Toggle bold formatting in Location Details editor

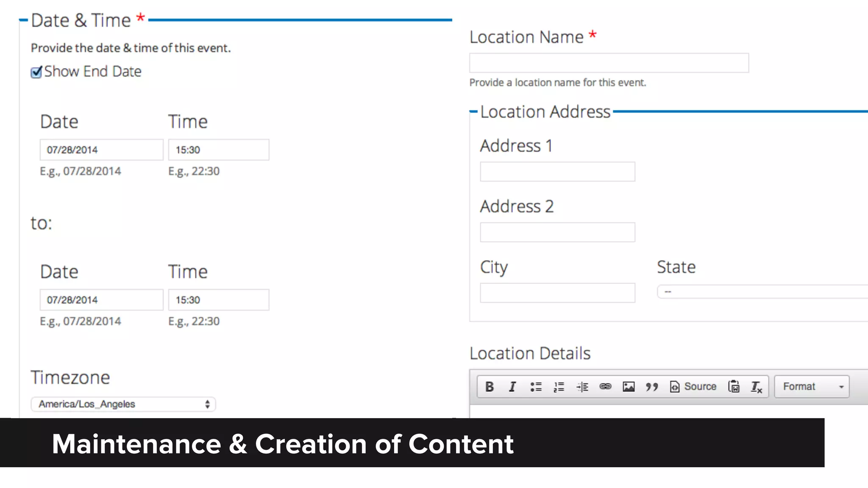pyautogui.click(x=489, y=387)
